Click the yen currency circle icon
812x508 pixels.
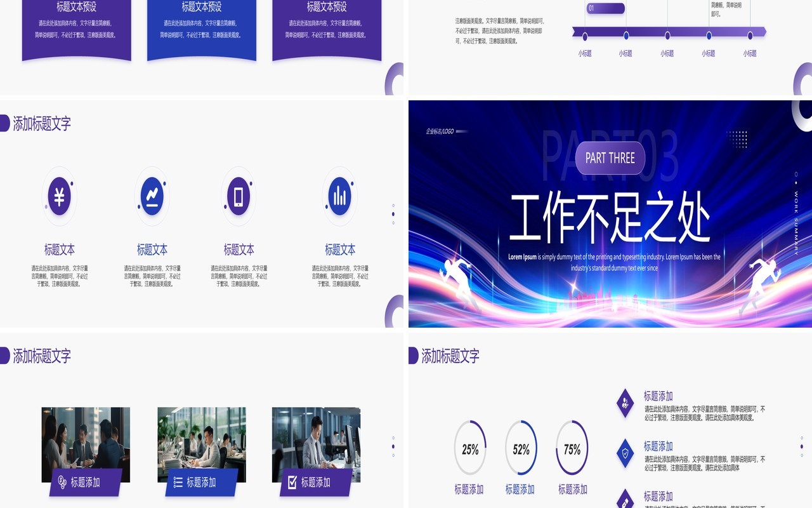click(59, 196)
